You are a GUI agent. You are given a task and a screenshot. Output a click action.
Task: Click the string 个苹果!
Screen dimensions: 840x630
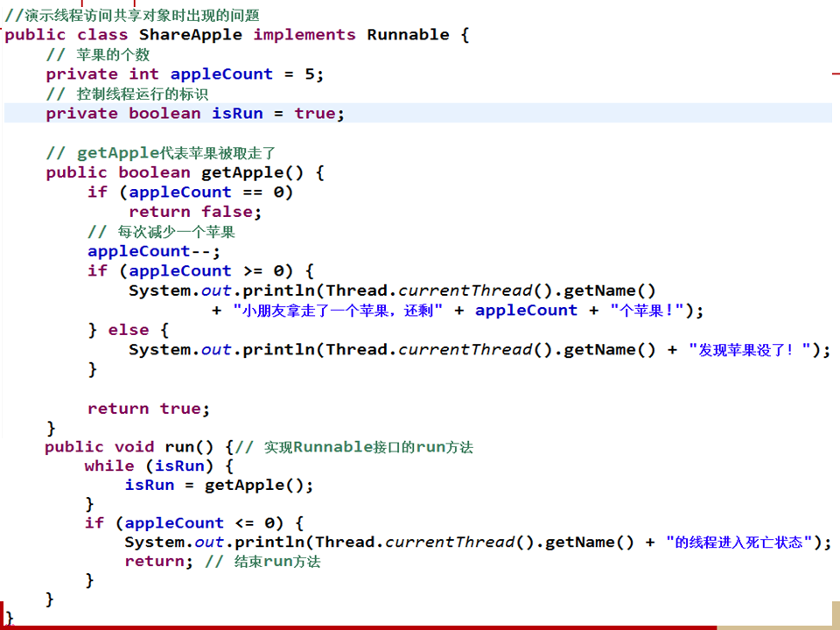click(x=647, y=311)
